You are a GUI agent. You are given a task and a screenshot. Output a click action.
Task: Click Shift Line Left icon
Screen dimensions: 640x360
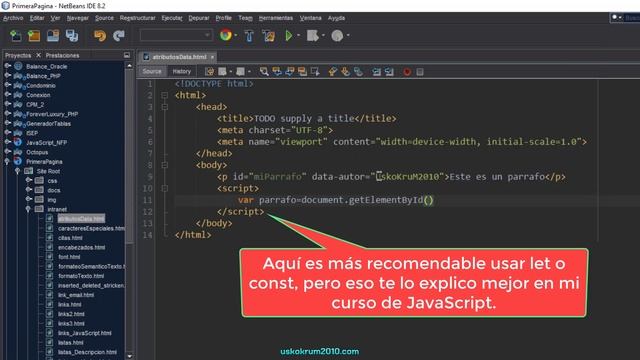tap(376, 72)
